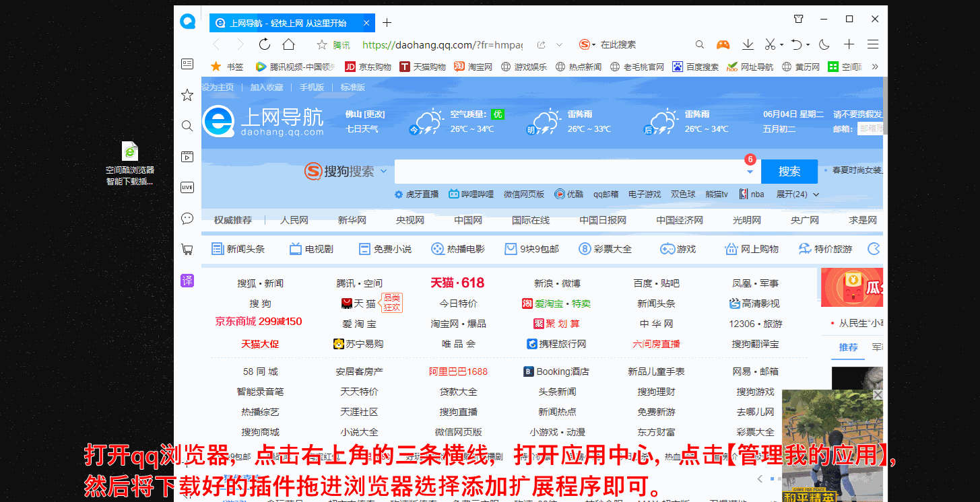Open the 热播电影 category link

pos(458,249)
